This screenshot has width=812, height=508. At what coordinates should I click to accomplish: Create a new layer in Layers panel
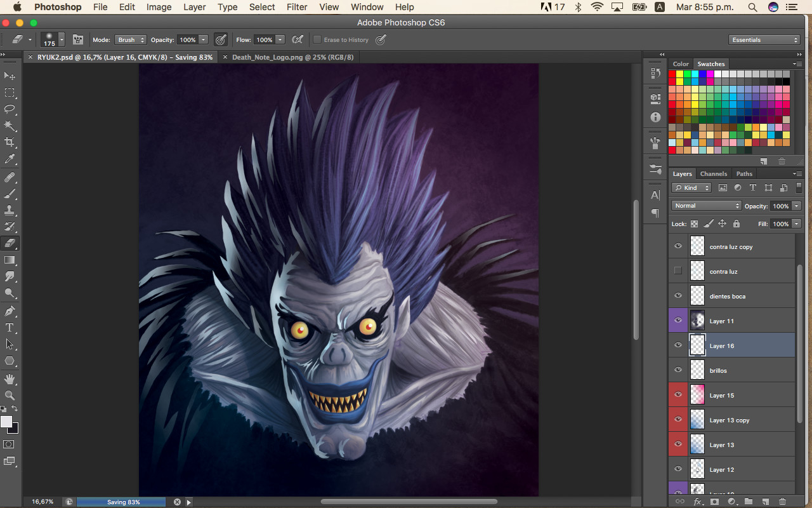[765, 502]
